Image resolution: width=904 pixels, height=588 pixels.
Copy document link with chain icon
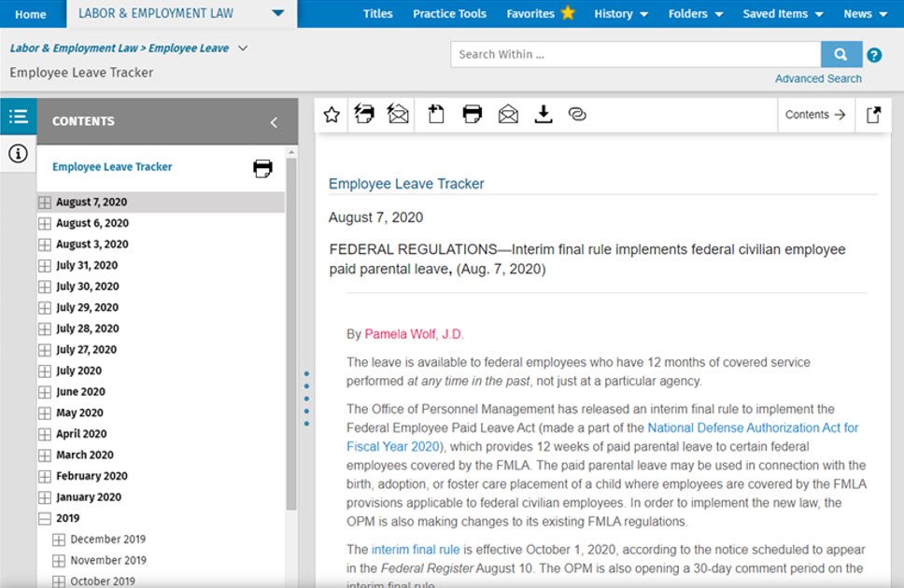(x=577, y=114)
